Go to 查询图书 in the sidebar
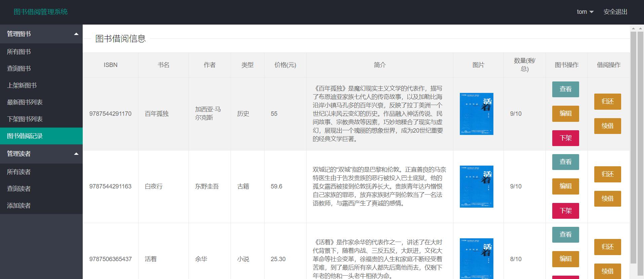 coord(41,69)
